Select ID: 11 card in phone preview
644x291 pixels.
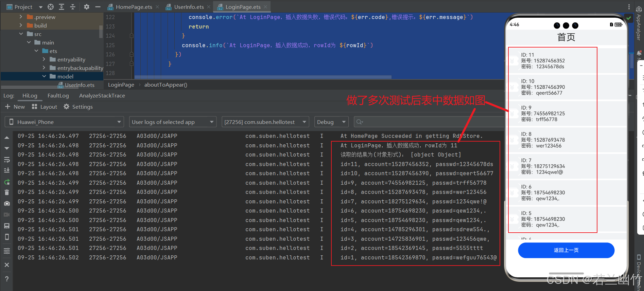567,61
